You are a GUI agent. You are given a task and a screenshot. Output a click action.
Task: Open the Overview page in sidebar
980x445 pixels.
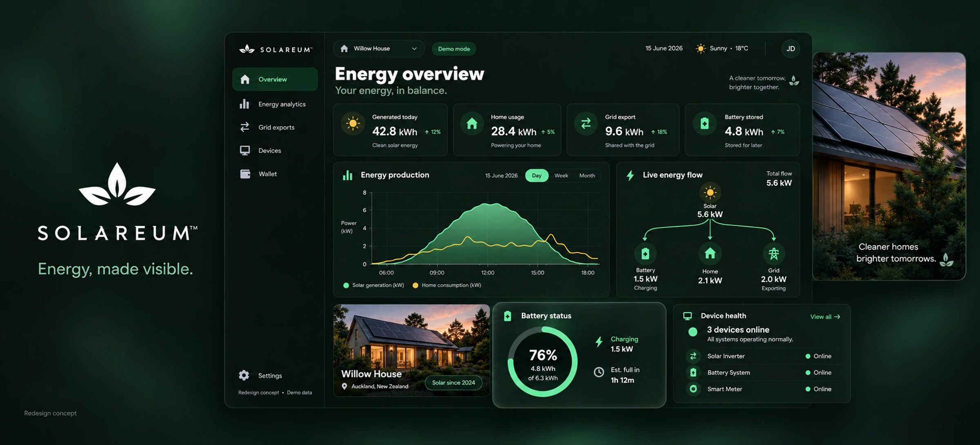pyautogui.click(x=275, y=79)
